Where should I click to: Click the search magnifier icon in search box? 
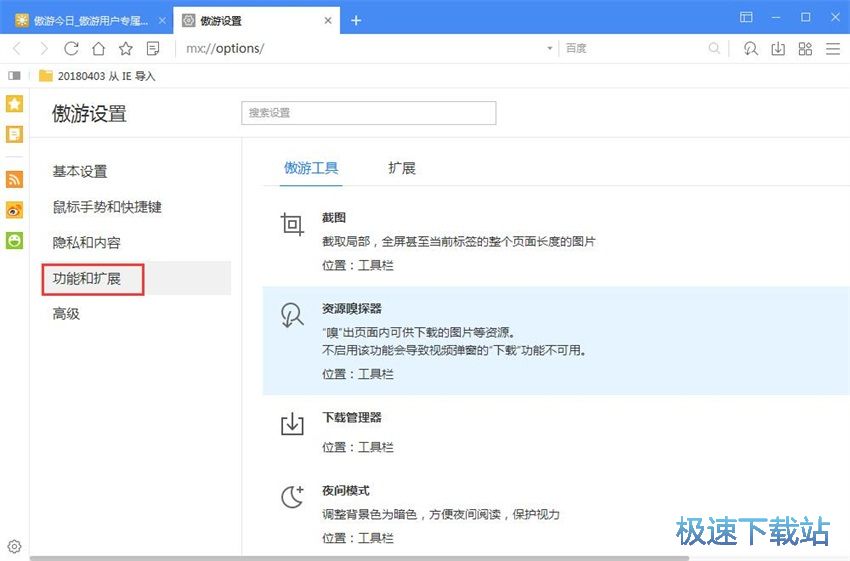714,49
